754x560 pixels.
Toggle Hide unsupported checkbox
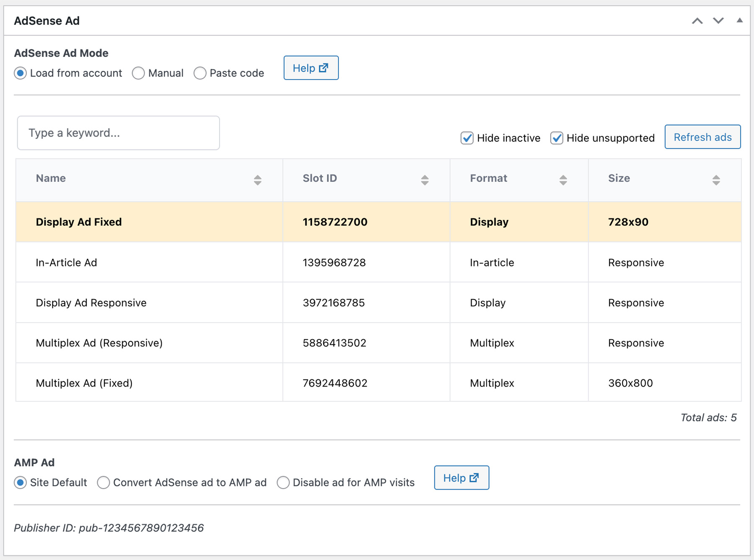coord(557,138)
